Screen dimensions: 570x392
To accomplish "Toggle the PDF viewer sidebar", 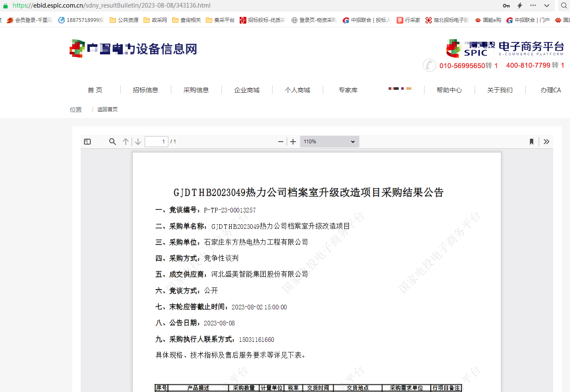I will [x=87, y=142].
